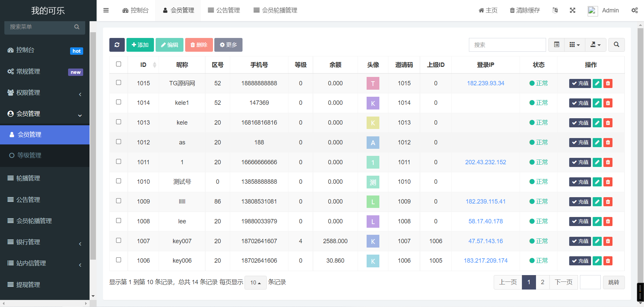Click the settings gears icon beside Admin
This screenshot has height=307, width=644.
[634, 10]
